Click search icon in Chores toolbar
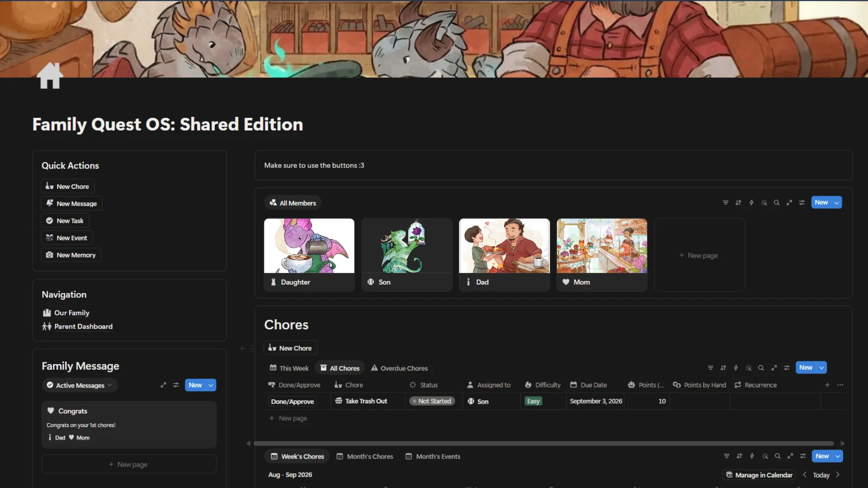Screen dimensions: 868x488 tap(761, 368)
